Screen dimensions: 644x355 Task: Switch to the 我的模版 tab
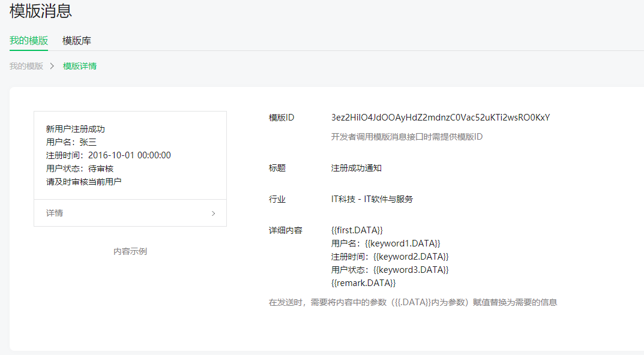(29, 41)
